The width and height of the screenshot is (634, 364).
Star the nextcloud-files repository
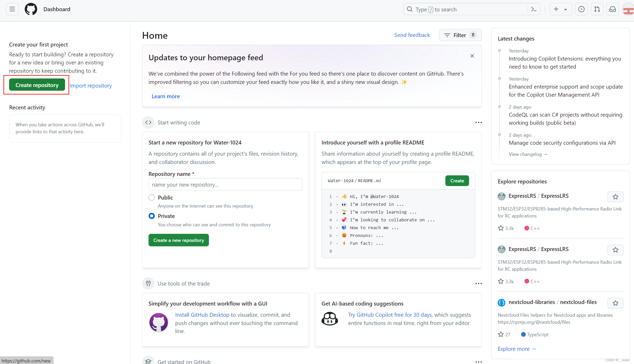pos(615,303)
